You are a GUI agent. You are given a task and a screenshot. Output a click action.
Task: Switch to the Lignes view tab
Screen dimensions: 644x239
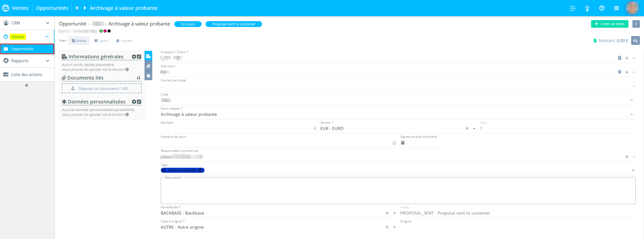tap(101, 41)
